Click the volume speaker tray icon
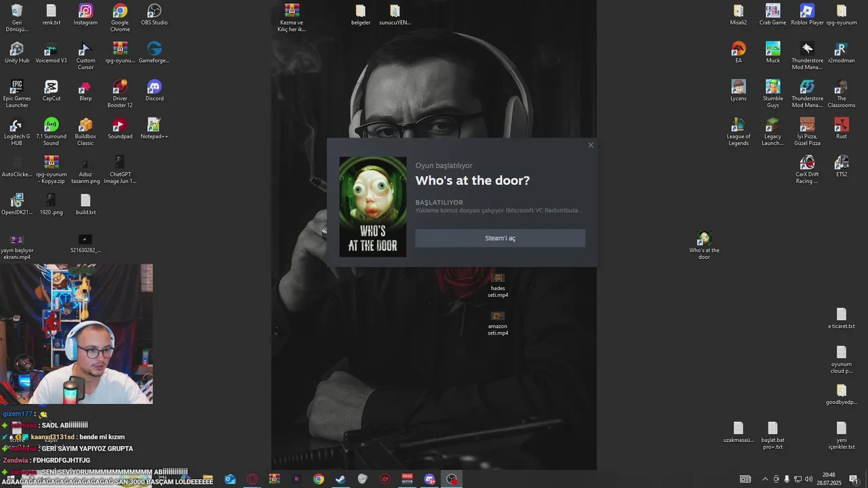 808,479
